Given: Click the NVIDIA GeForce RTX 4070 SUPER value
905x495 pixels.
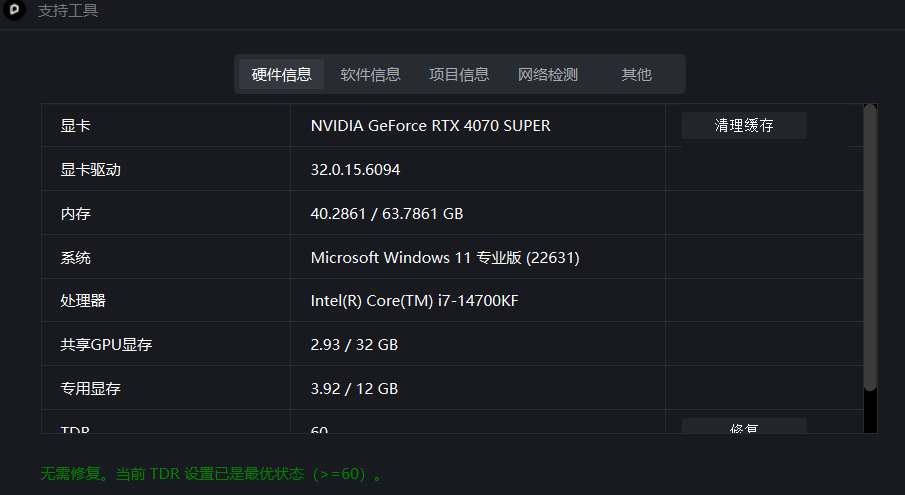Looking at the screenshot, I should [430, 126].
